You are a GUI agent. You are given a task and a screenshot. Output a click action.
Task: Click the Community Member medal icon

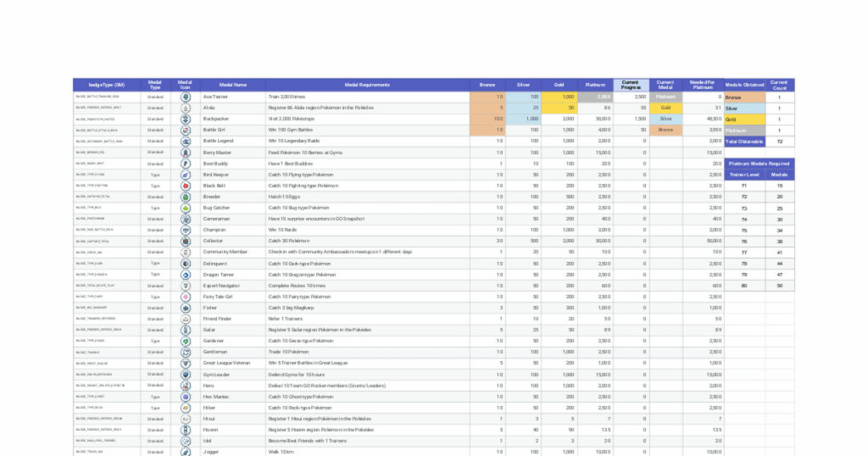pyautogui.click(x=186, y=252)
